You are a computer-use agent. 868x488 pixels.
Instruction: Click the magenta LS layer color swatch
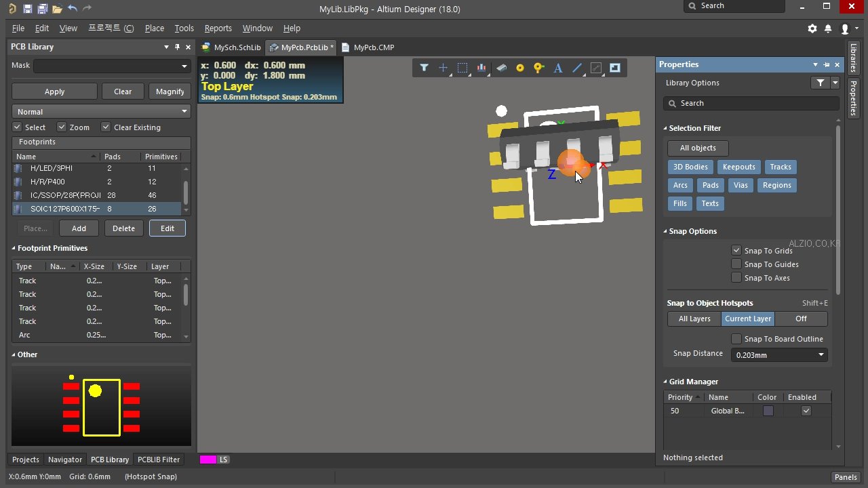pos(208,460)
